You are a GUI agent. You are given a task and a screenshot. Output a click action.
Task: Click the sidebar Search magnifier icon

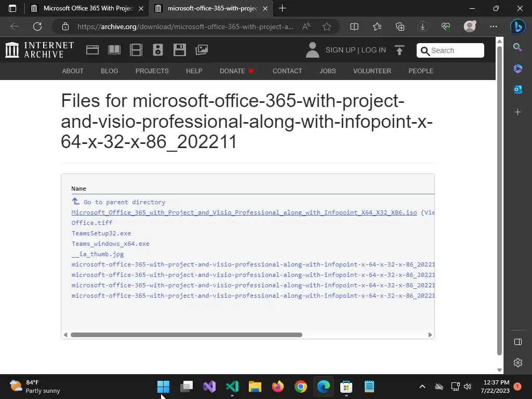(518, 47)
